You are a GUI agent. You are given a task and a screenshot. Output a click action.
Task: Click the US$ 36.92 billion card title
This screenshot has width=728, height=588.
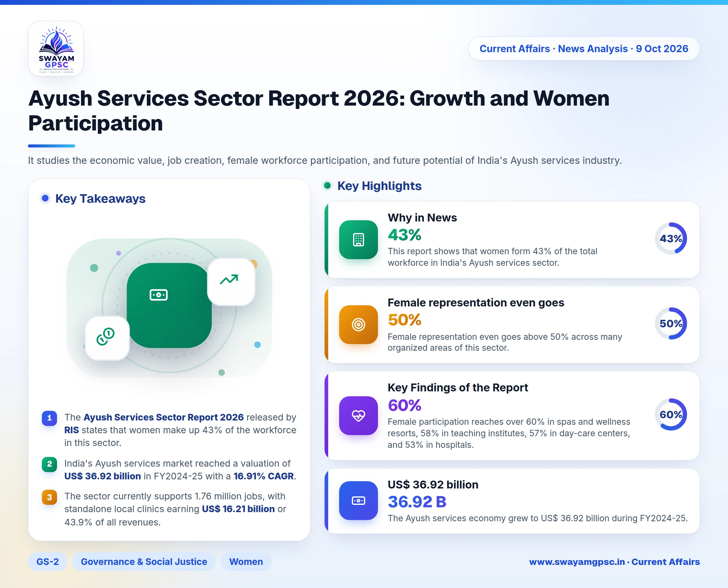(x=433, y=484)
